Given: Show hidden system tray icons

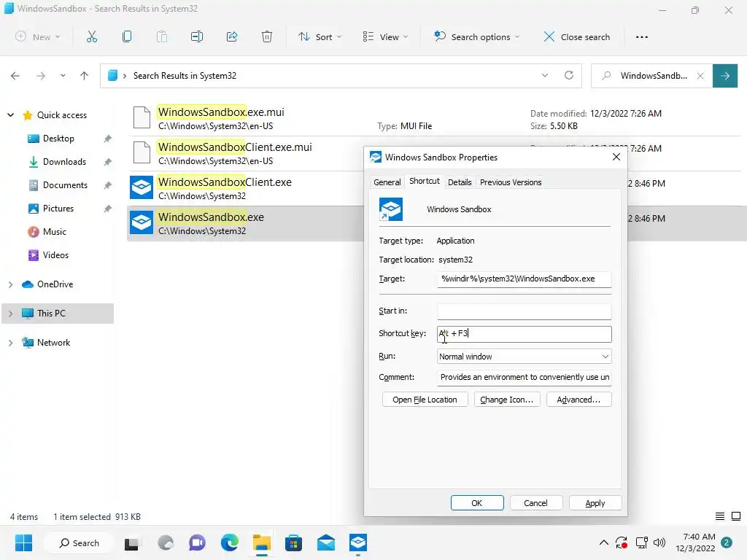Looking at the screenshot, I should coord(603,542).
